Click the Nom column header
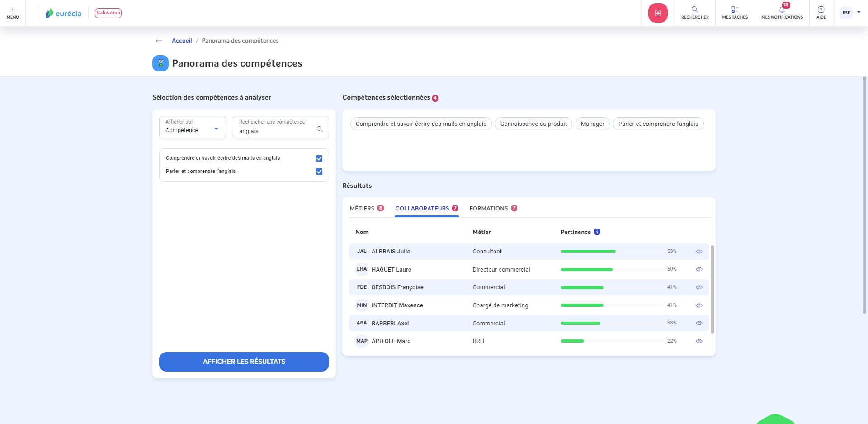868x424 pixels. (x=362, y=232)
